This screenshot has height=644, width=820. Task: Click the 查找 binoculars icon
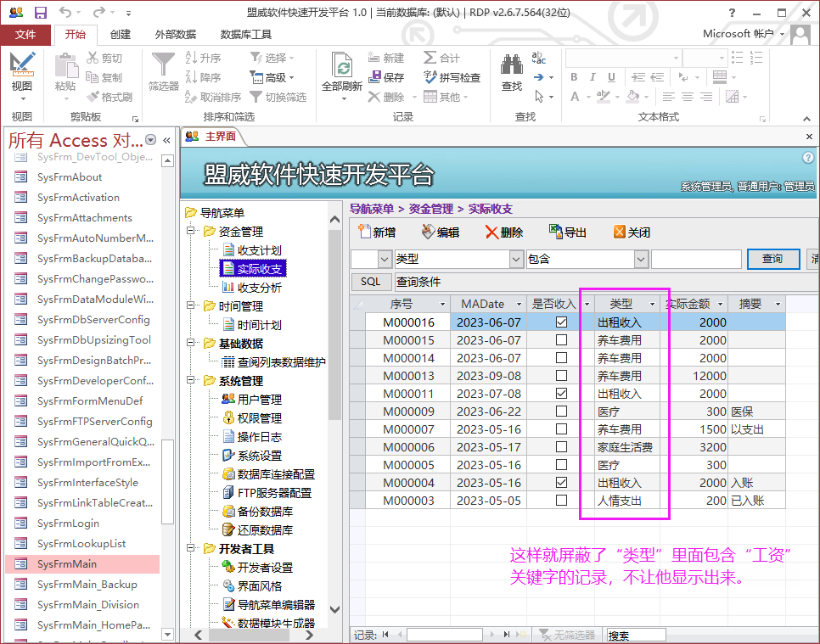pyautogui.click(x=512, y=64)
